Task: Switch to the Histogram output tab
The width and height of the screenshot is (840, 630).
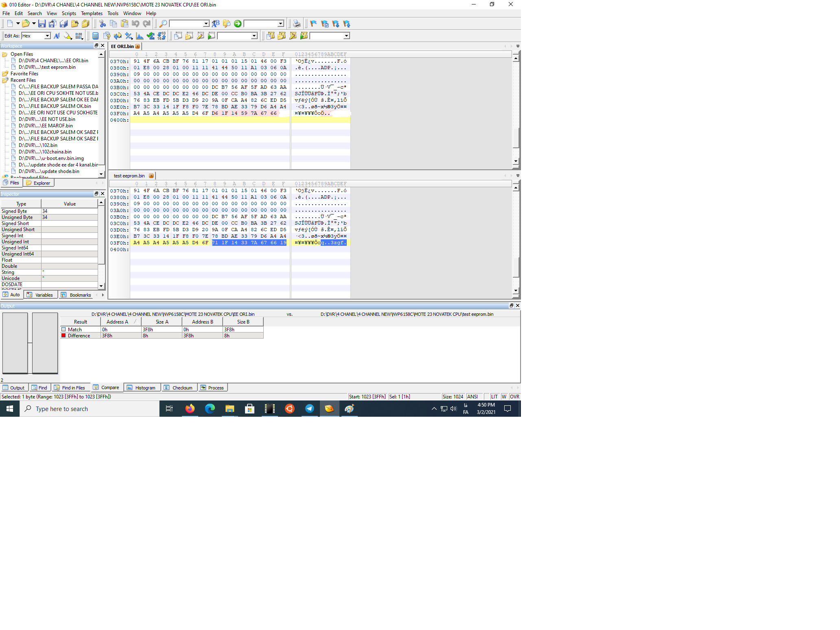Action: click(142, 388)
